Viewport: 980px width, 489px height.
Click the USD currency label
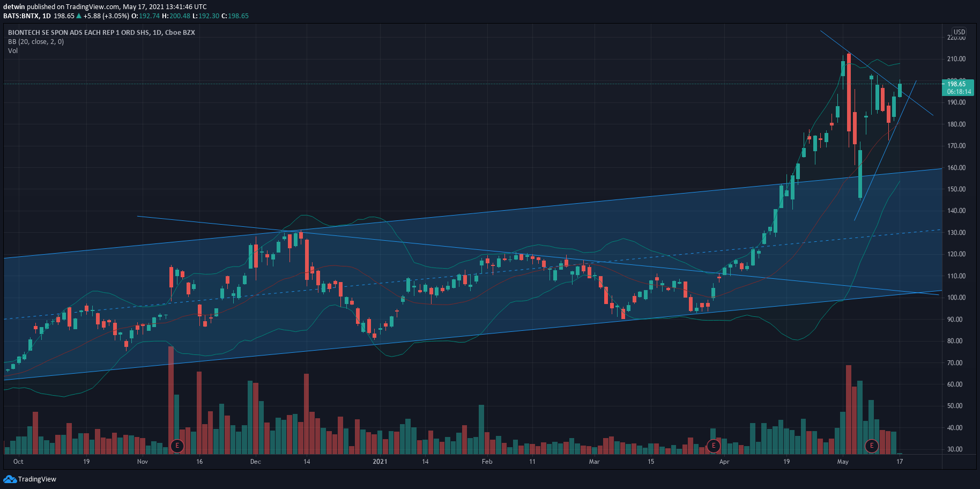[959, 32]
